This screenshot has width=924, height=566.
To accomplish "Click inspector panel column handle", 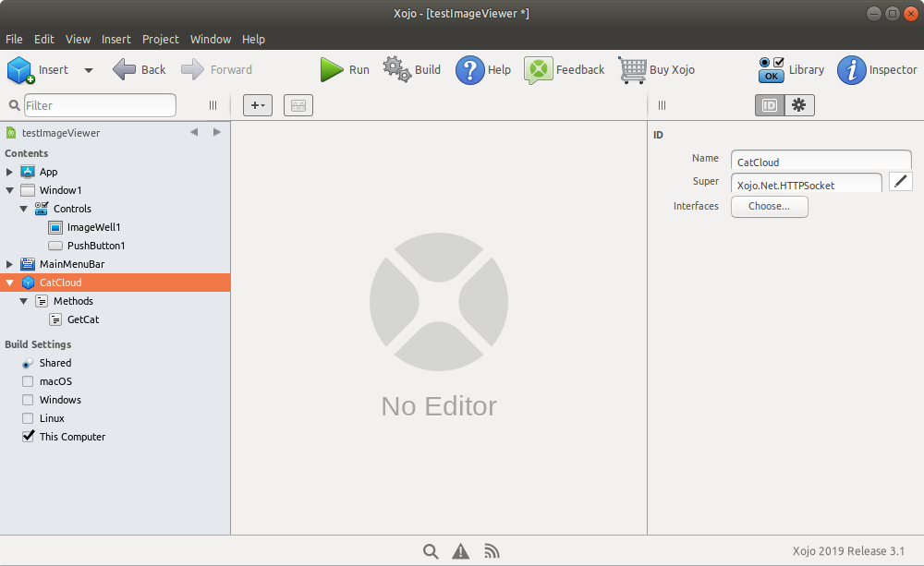I will tap(662, 105).
